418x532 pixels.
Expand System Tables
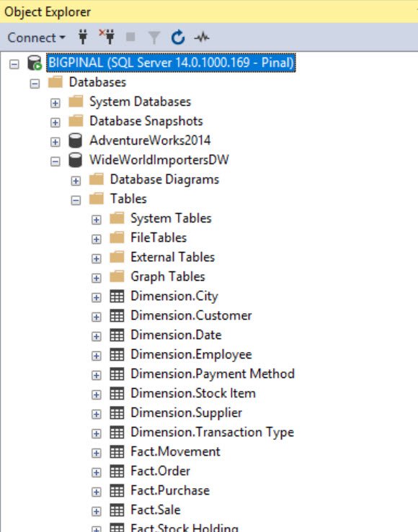click(x=97, y=220)
